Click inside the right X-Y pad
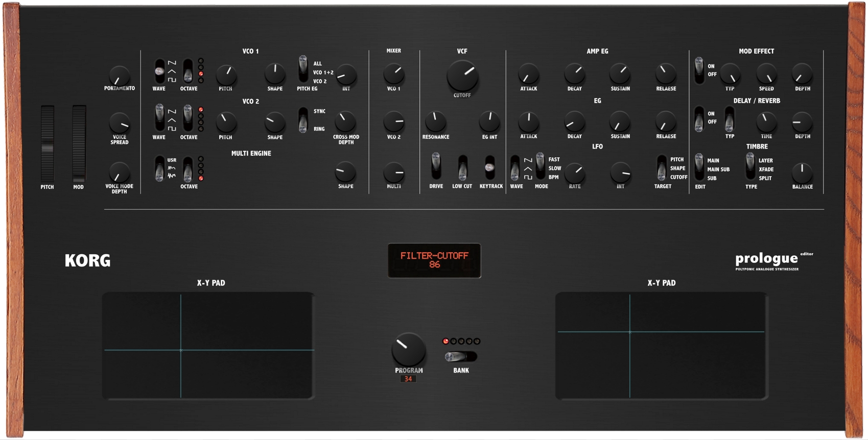 coord(661,346)
